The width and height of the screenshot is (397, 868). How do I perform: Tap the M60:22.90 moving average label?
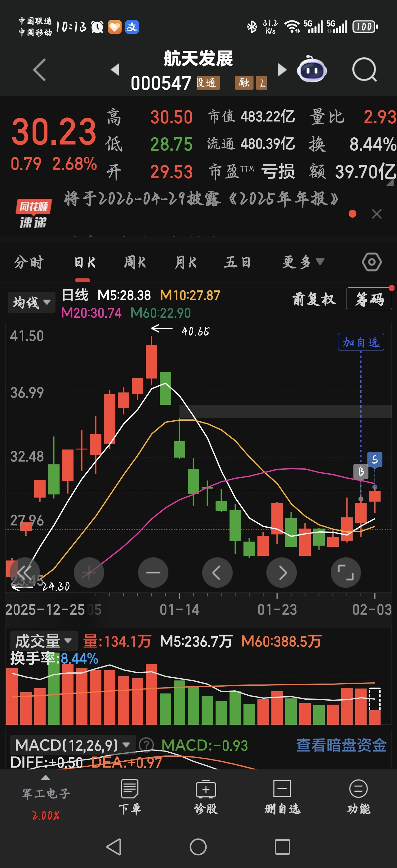160,313
